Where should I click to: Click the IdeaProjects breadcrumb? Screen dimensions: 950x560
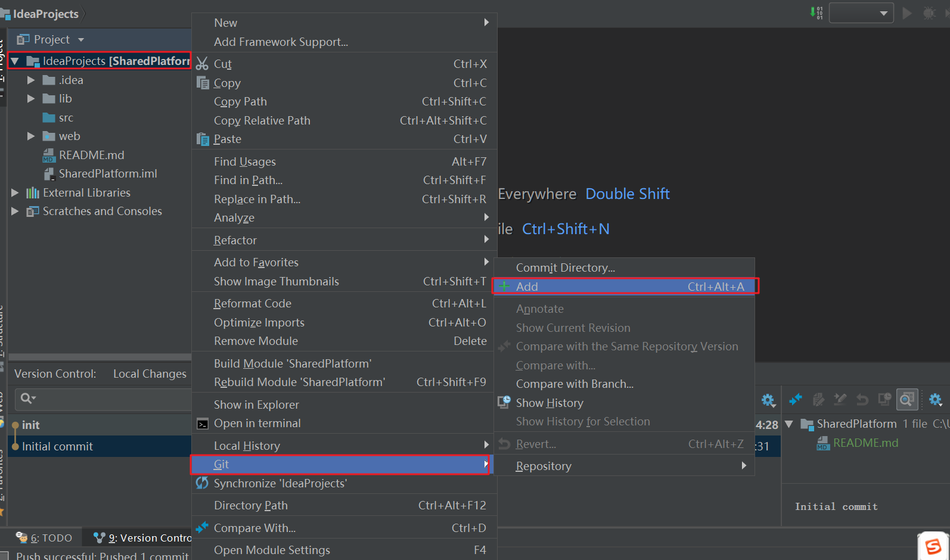point(45,14)
